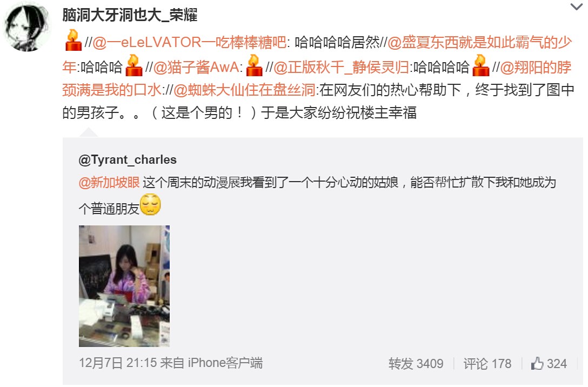This screenshot has height=387, width=588.
Task: Open @一eLeLVATOR一吃棒棒糖吧 mention
Action: coord(189,42)
